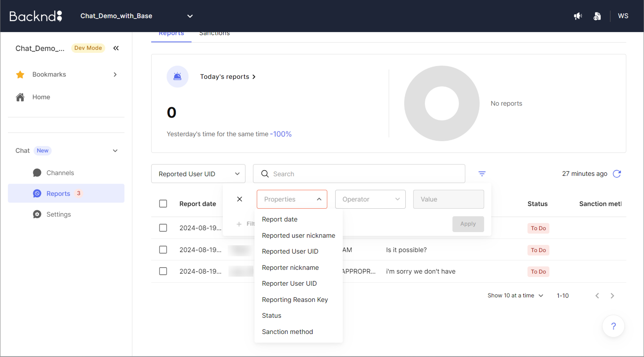Go to next page of reports

click(612, 296)
